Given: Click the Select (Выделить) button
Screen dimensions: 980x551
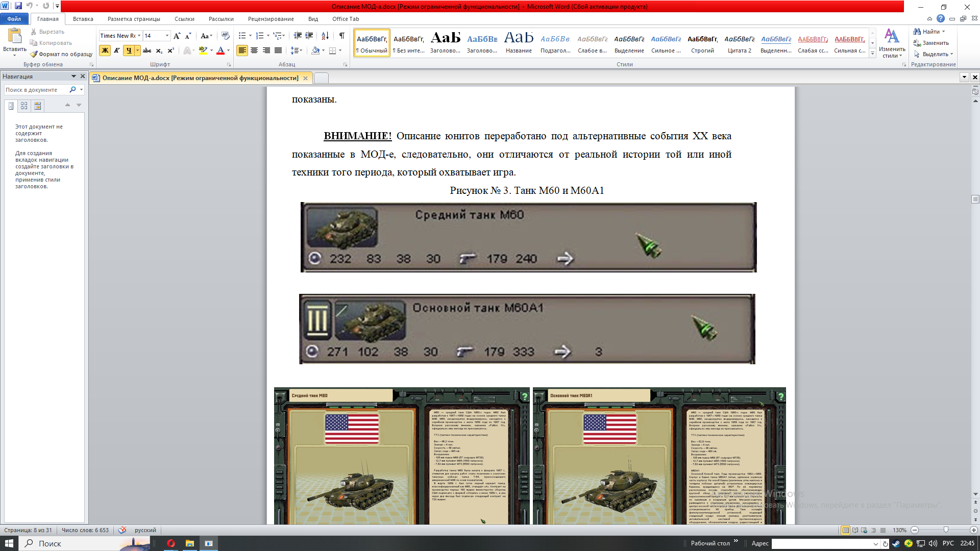Looking at the screenshot, I should [x=933, y=54].
